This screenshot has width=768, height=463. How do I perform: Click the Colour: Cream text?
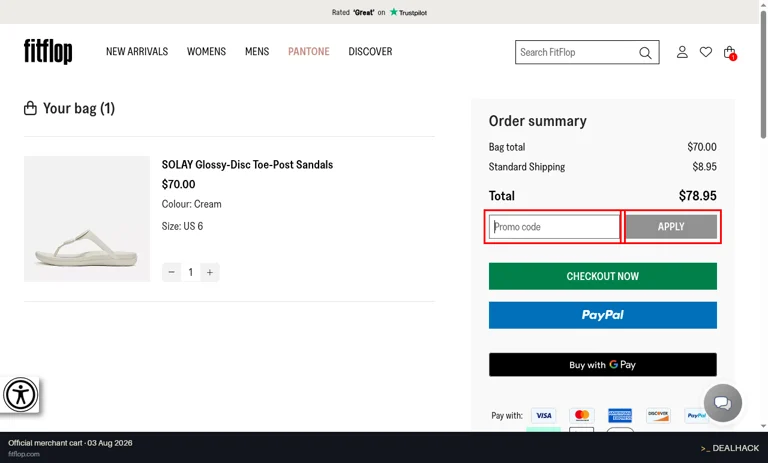coord(192,204)
